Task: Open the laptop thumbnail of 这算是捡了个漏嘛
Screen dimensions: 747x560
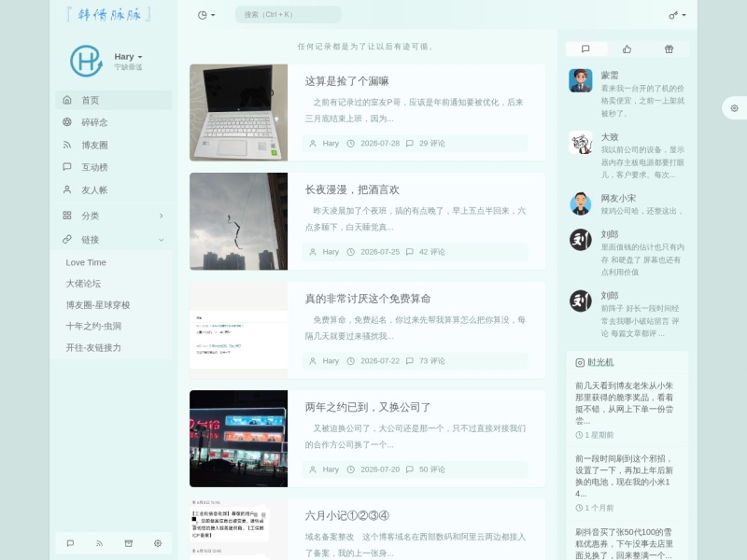Action: tap(239, 113)
